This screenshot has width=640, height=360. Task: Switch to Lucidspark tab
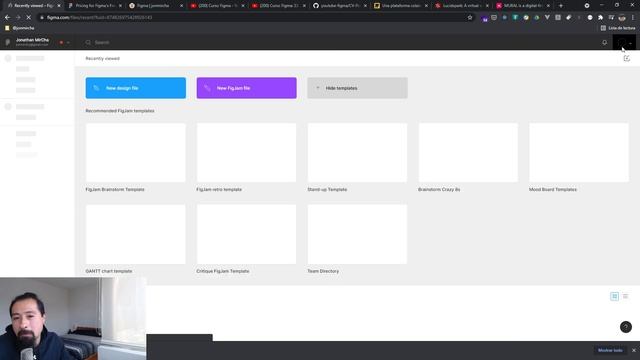click(x=461, y=6)
